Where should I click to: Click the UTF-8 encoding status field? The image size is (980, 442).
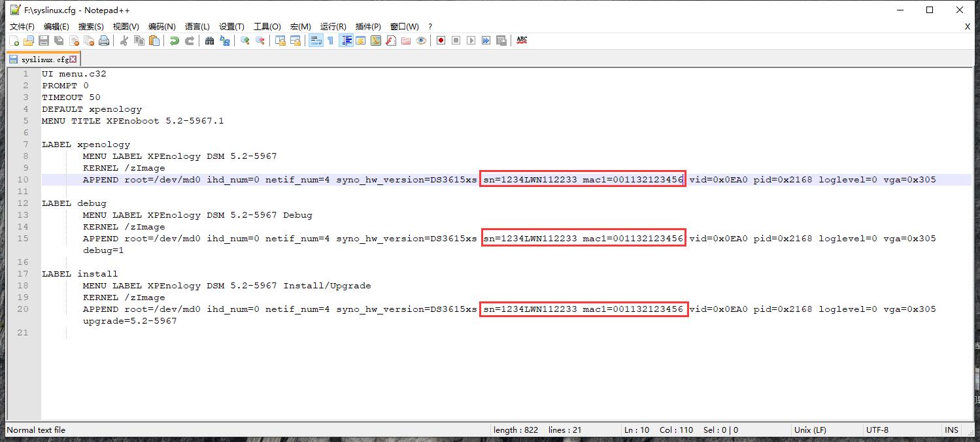pyautogui.click(x=877, y=430)
